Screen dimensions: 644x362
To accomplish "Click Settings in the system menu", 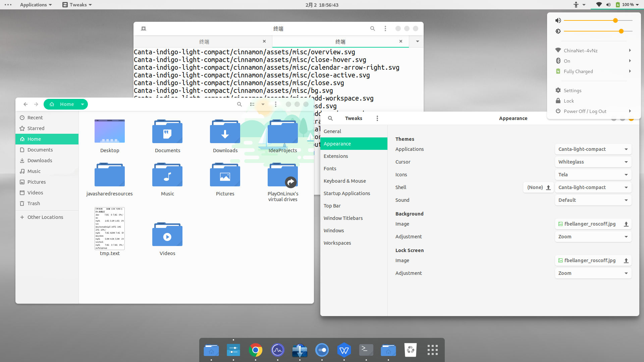I will [572, 90].
